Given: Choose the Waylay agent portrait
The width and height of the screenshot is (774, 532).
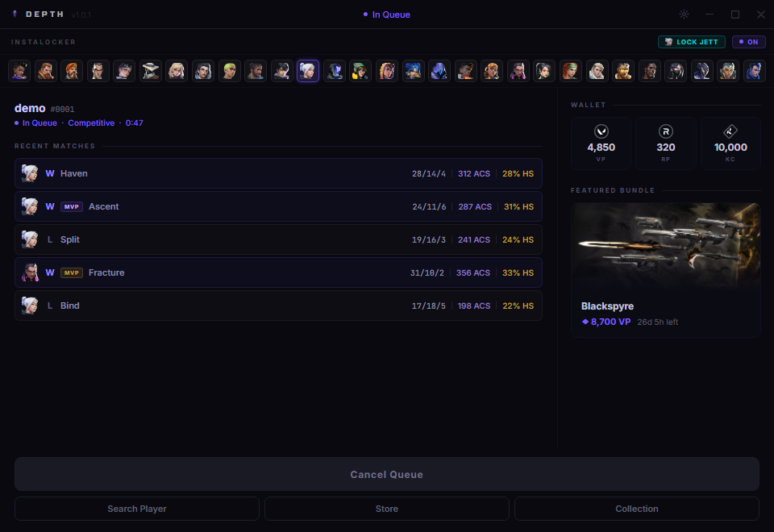Looking at the screenshot, I should point(728,71).
